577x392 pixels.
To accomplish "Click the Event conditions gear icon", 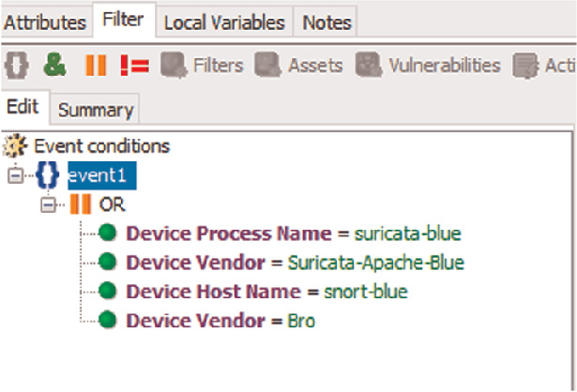I will coord(14,146).
